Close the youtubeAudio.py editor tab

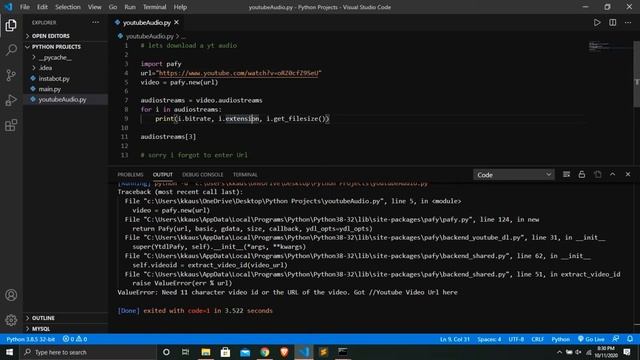tap(176, 22)
